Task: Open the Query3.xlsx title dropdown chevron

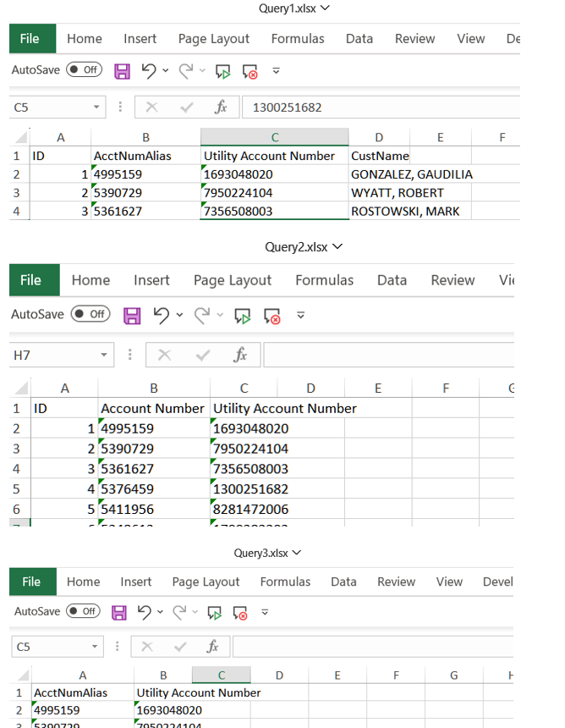Action: pyautogui.click(x=297, y=553)
